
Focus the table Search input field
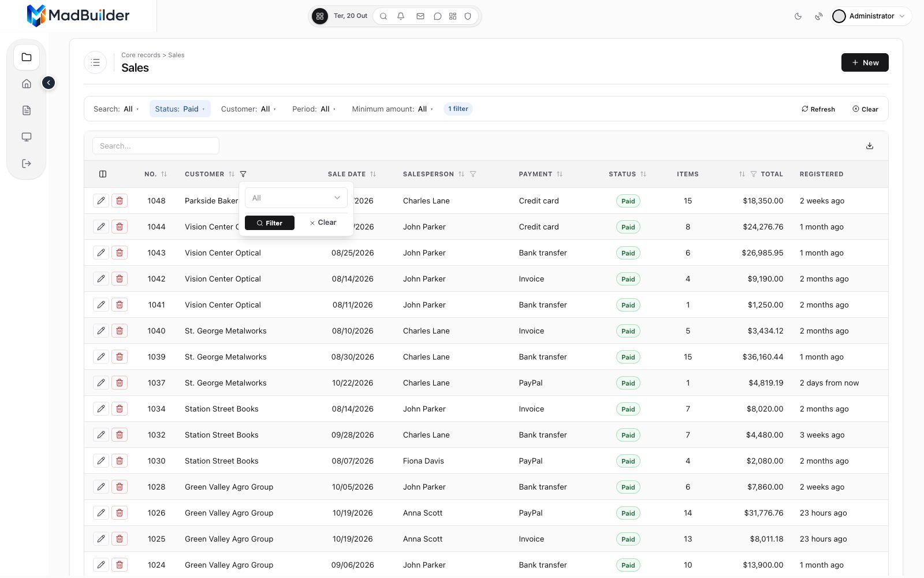(x=156, y=146)
